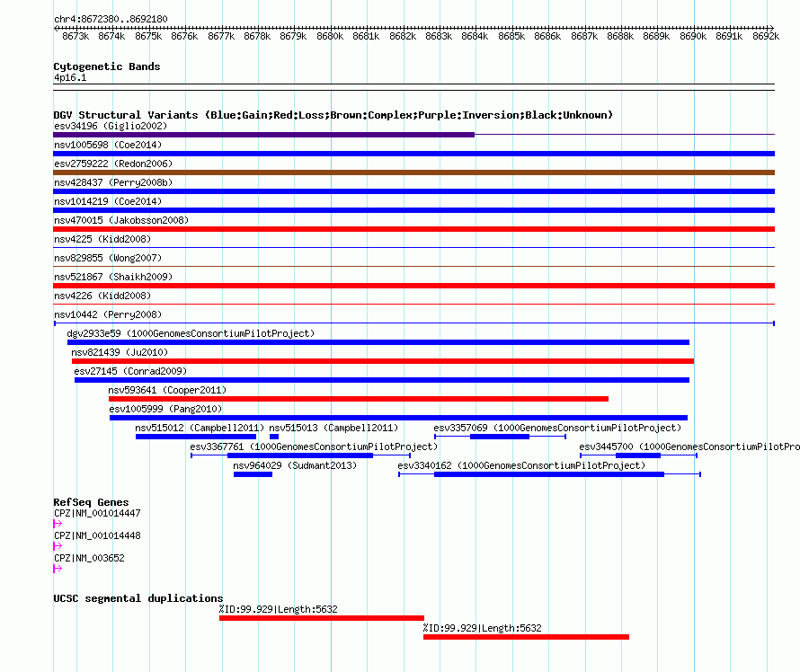Screen dimensions: 800x672
Task: Click the Cytogenetic Bands track title
Action: (107, 66)
